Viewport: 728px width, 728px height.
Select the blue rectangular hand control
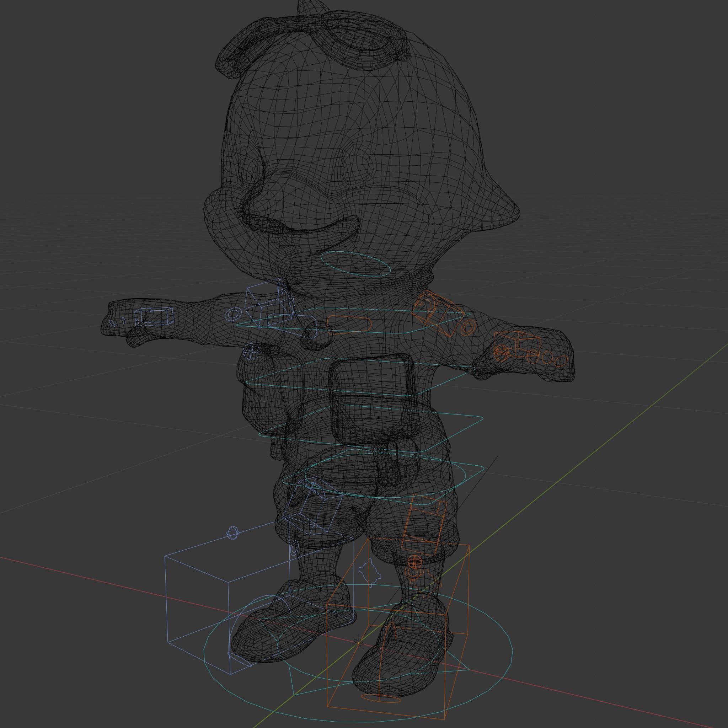pos(154,316)
